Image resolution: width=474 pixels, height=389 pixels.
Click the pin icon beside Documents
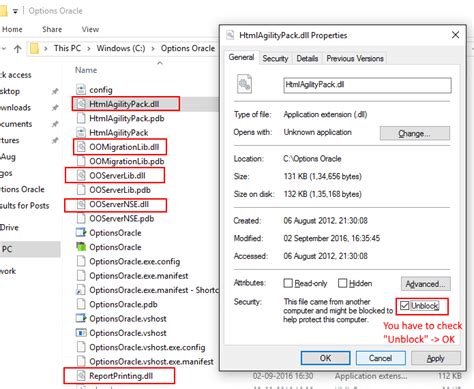click(x=55, y=124)
